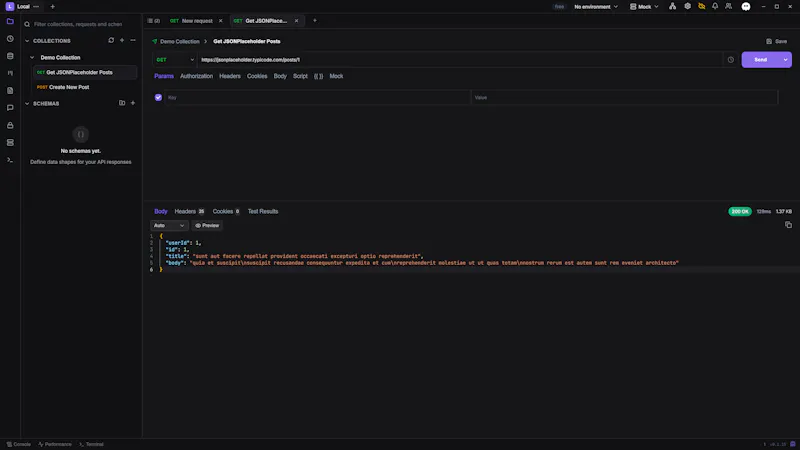Open the Mock server dropdown
This screenshot has width=800, height=450.
[644, 7]
